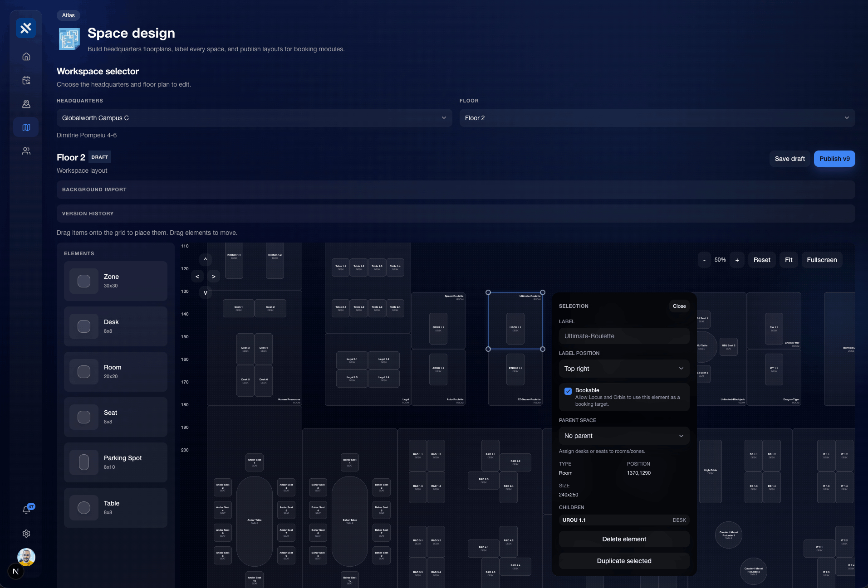Screen dimensions: 868x588
Task: Open the settings gear in the sidebar
Action: click(26, 534)
